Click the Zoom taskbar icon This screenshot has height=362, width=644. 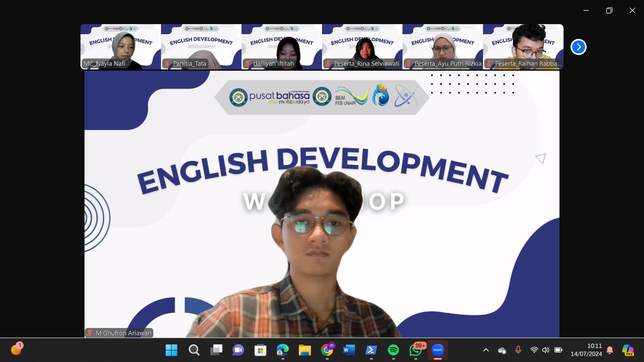click(x=438, y=350)
